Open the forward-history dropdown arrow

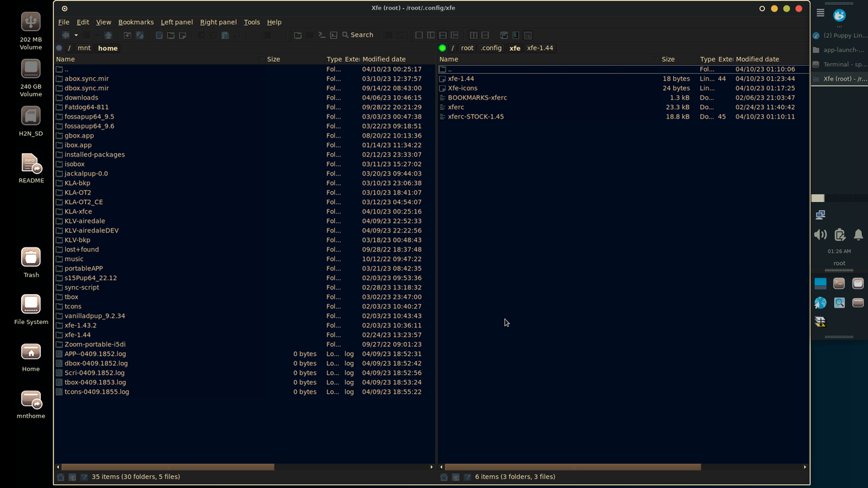pos(97,35)
